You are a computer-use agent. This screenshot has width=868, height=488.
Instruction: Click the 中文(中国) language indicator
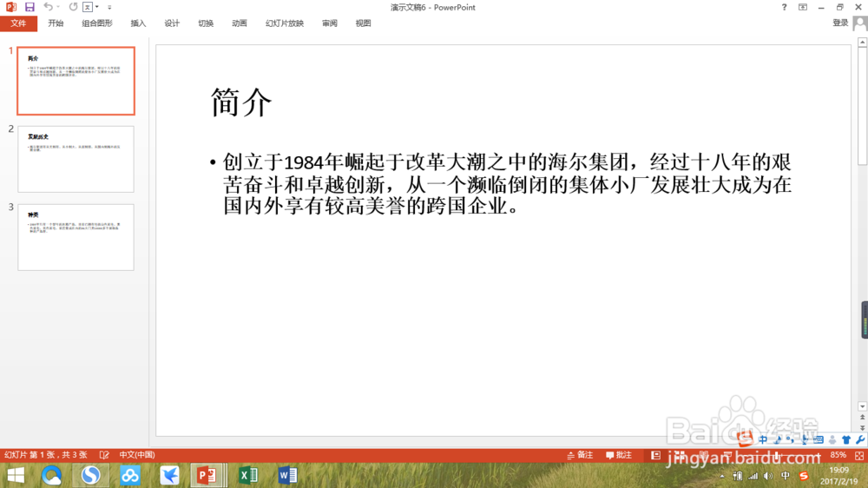137,455
